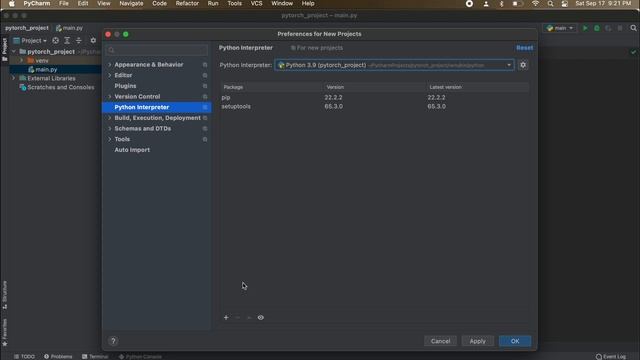The image size is (640, 360).
Task: Click the main.py breadcrumb tab
Action: (x=69, y=28)
